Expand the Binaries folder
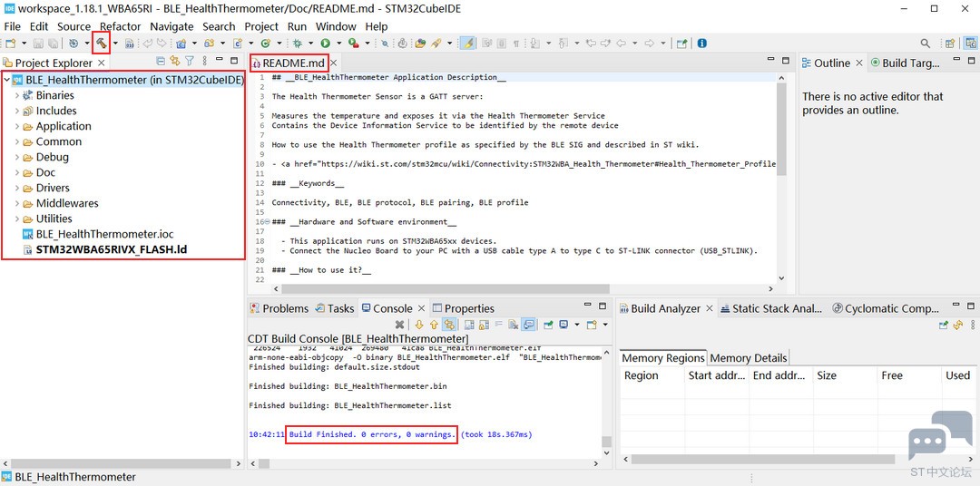980x486 pixels. pos(17,95)
